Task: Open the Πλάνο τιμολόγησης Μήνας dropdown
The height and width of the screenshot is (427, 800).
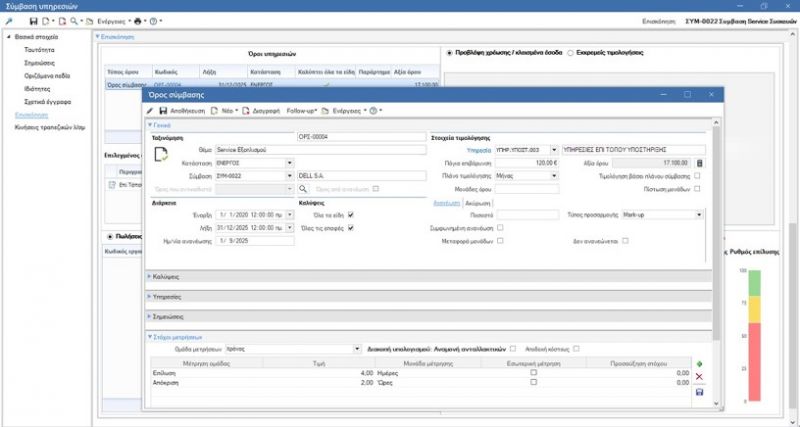Action: click(554, 176)
